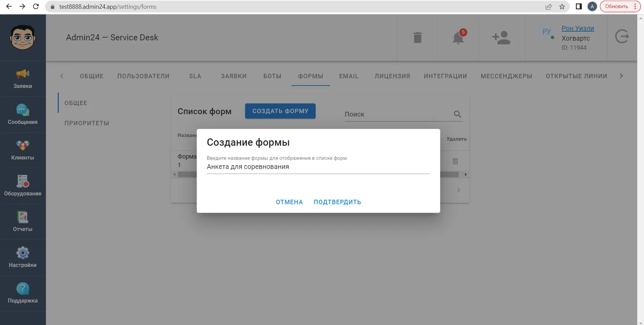Screen dimensions: 644x325
Task: Click the search magnifier icon
Action: [457, 114]
